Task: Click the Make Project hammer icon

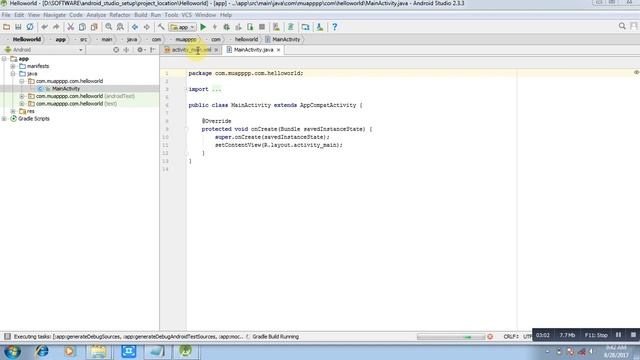Action: coord(161,27)
